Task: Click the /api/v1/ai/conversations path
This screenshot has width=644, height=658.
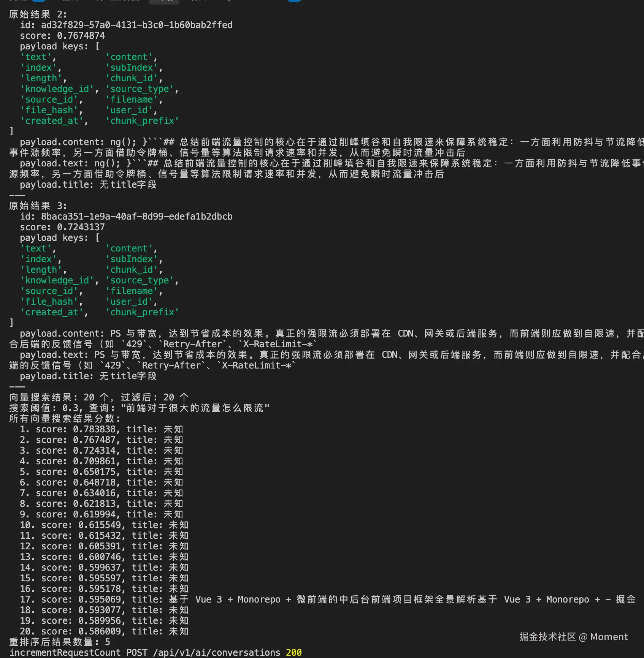Action: point(216,653)
